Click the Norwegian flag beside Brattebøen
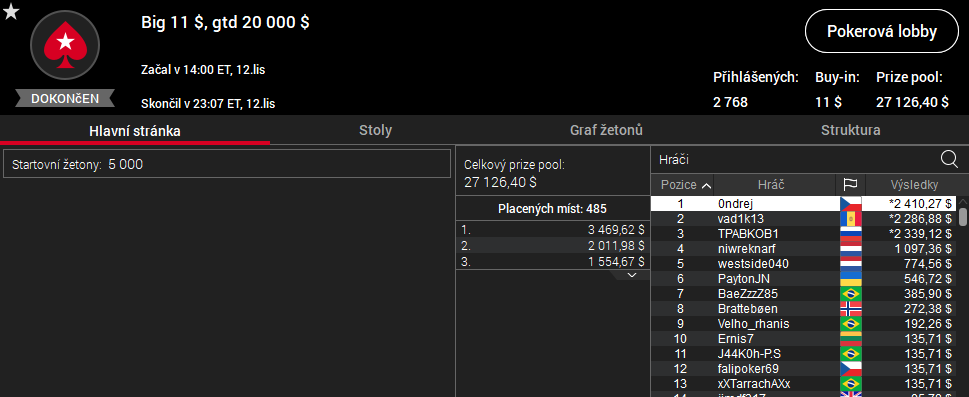The height and width of the screenshot is (397, 969). pyautogui.click(x=850, y=309)
